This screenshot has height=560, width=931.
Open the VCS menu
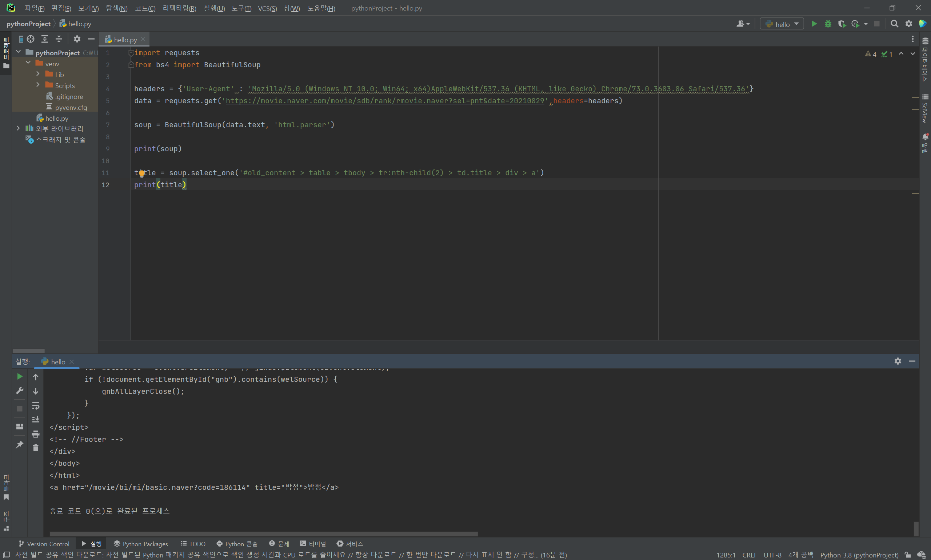point(267,8)
